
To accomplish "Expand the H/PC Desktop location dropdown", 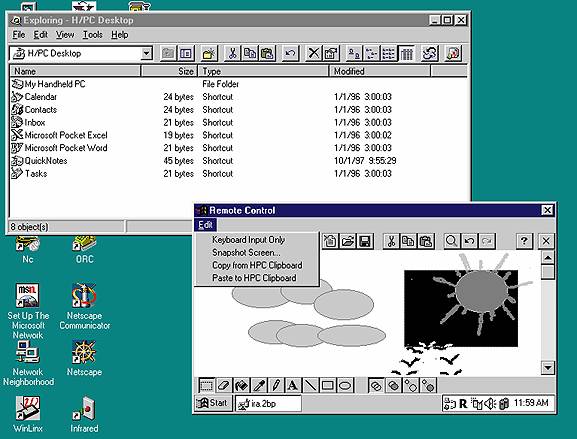I will [146, 53].
